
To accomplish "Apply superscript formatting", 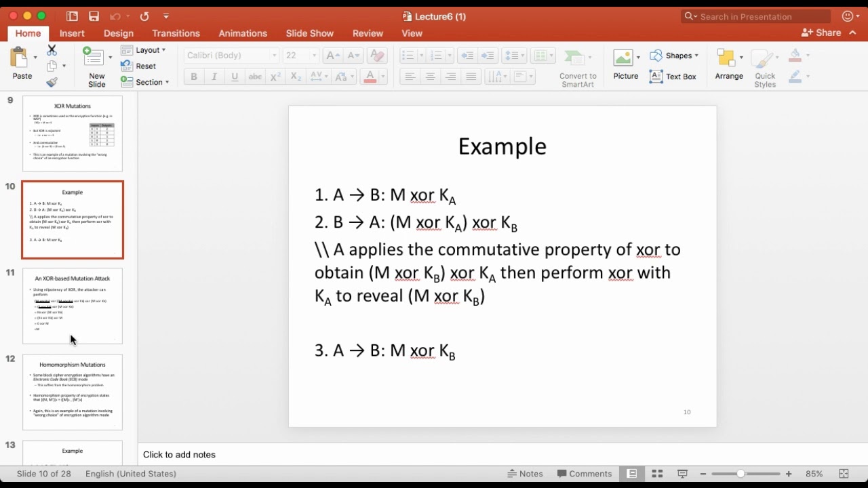I will [275, 77].
